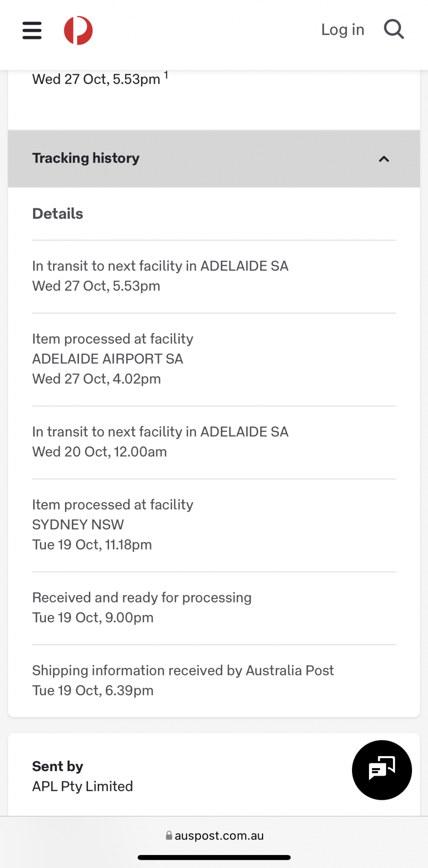Tap the Shipping information received entry
The width and height of the screenshot is (428, 868).
(183, 680)
